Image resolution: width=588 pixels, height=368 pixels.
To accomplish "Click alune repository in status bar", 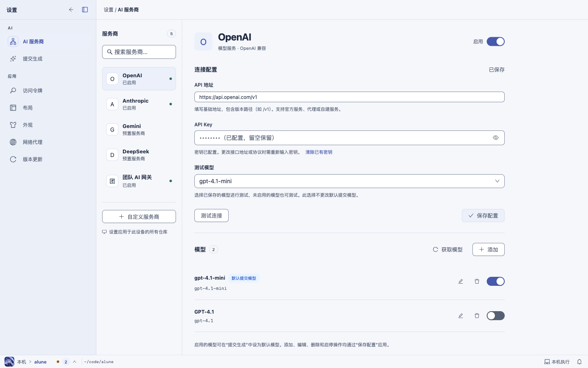I will click(x=40, y=362).
